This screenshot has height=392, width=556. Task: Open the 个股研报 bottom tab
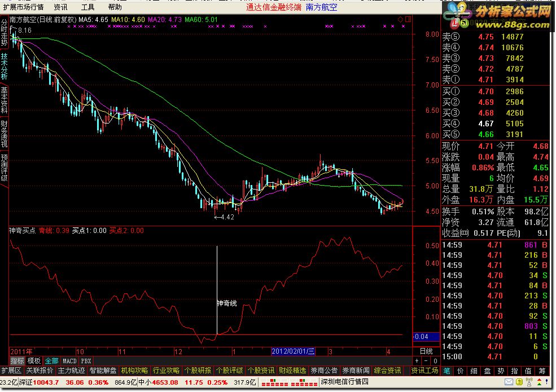198,371
